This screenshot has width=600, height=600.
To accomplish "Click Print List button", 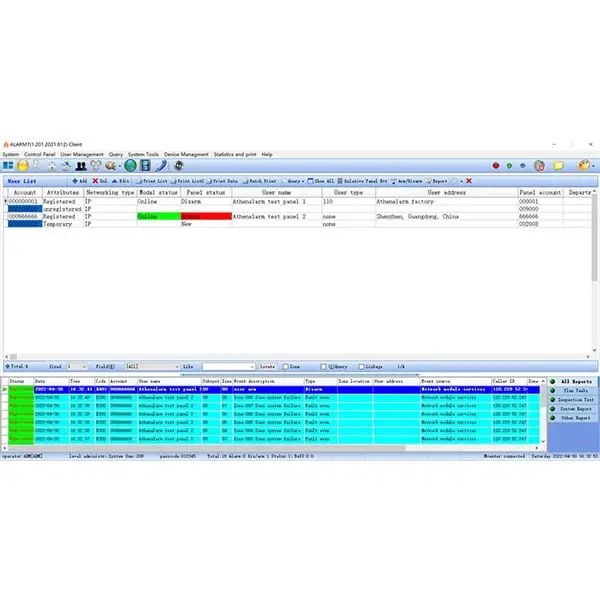I will [x=152, y=181].
